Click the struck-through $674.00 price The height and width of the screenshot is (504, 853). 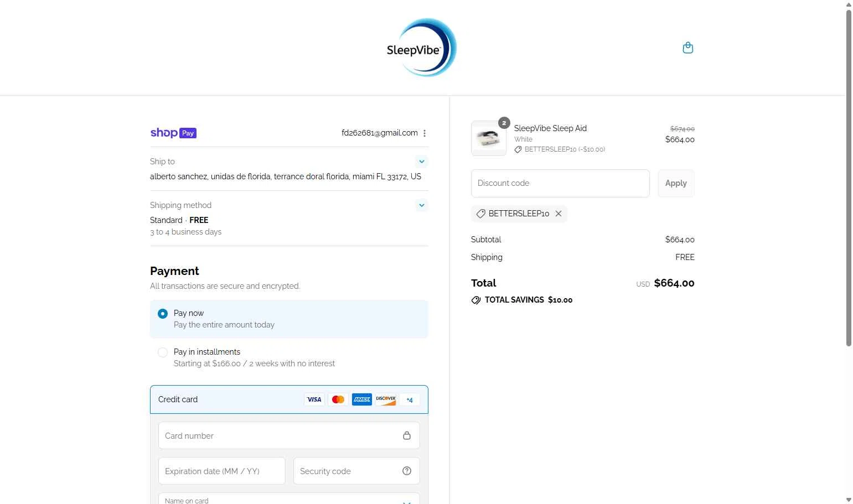[682, 129]
